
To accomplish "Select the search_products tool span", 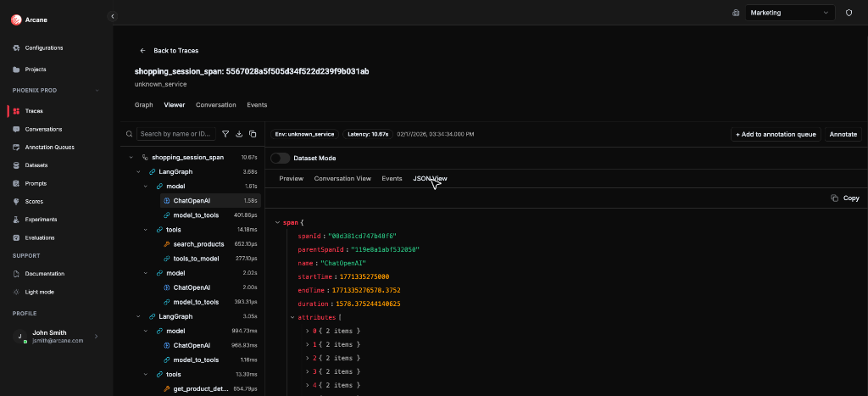I will click(x=209, y=243).
